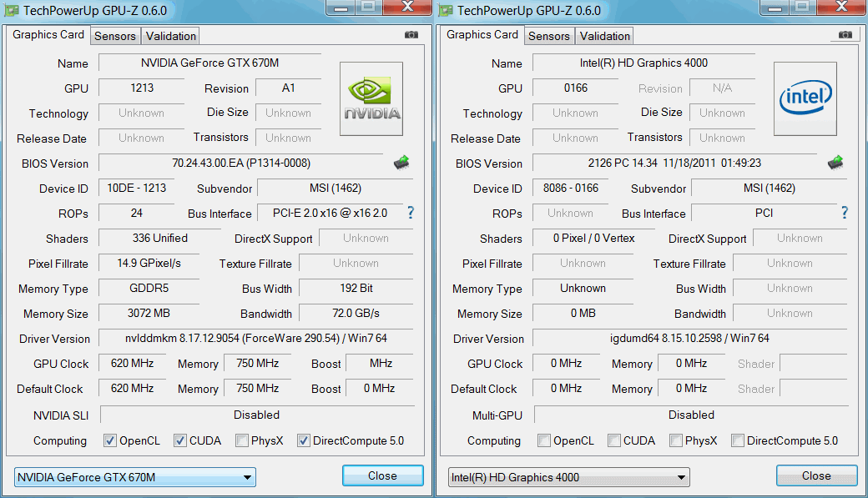This screenshot has height=498, width=868.
Task: Click the GPU value 0166
Action: (x=576, y=88)
